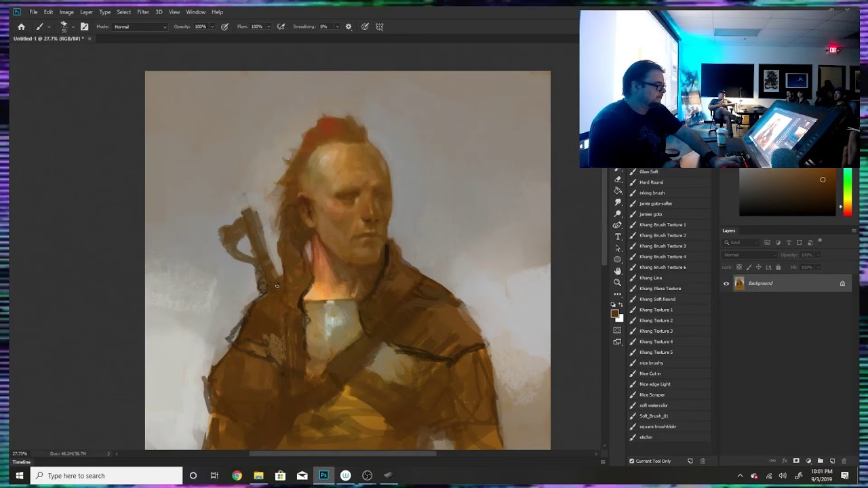The height and width of the screenshot is (488, 868).
Task: Open the Layers panel flyout menu
Action: pyautogui.click(x=853, y=230)
